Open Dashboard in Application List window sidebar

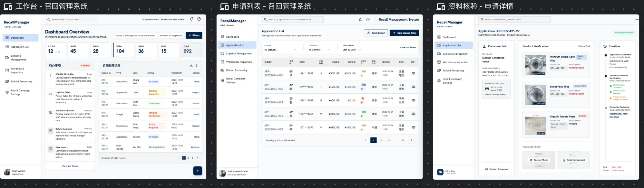(x=237, y=37)
